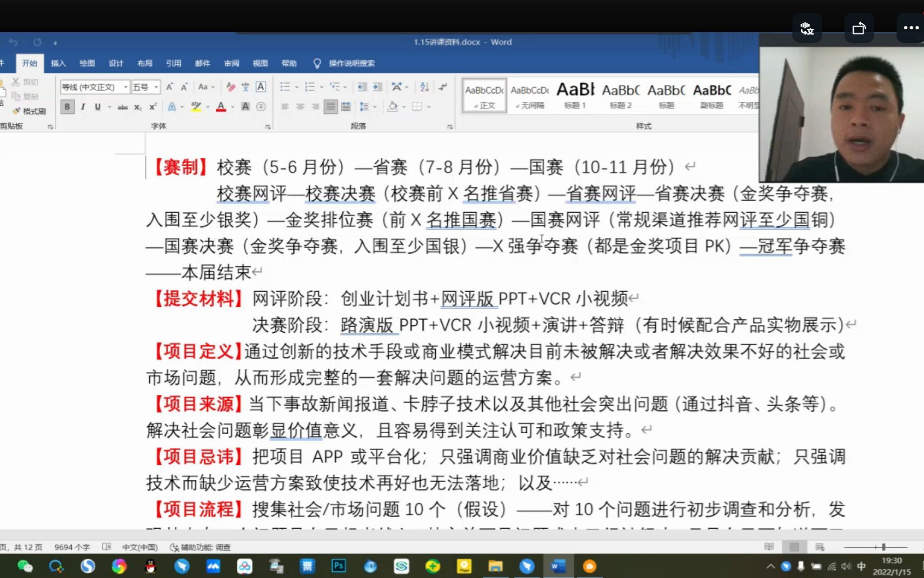The height and width of the screenshot is (578, 924).
Task: Click the Copy (复制) button
Action: [25, 96]
